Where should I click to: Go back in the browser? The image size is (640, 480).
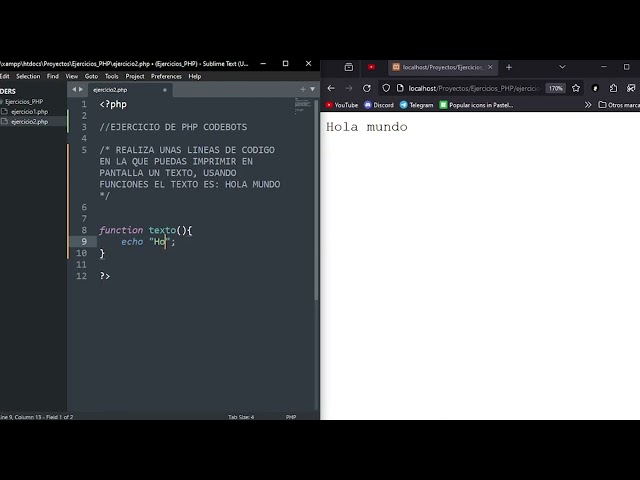click(x=331, y=88)
